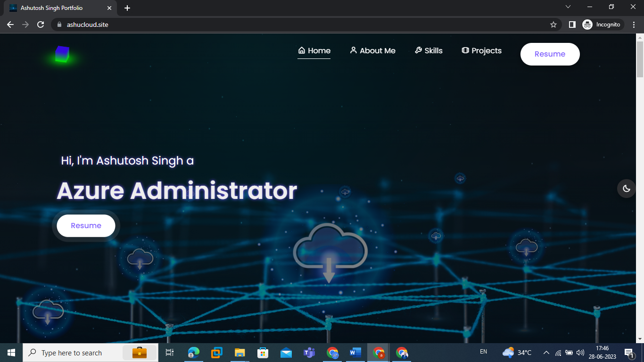Toggle the browser side panel icon
644x362 pixels.
tap(572, 25)
